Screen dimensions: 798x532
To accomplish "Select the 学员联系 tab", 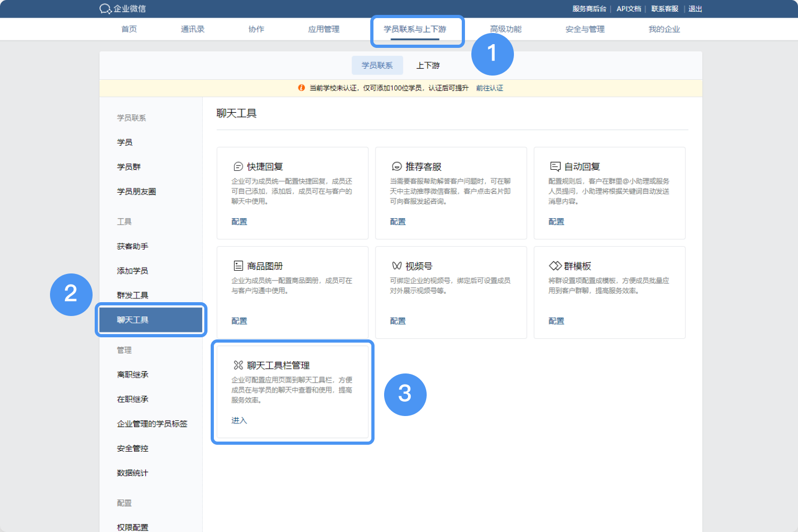I will click(377, 65).
